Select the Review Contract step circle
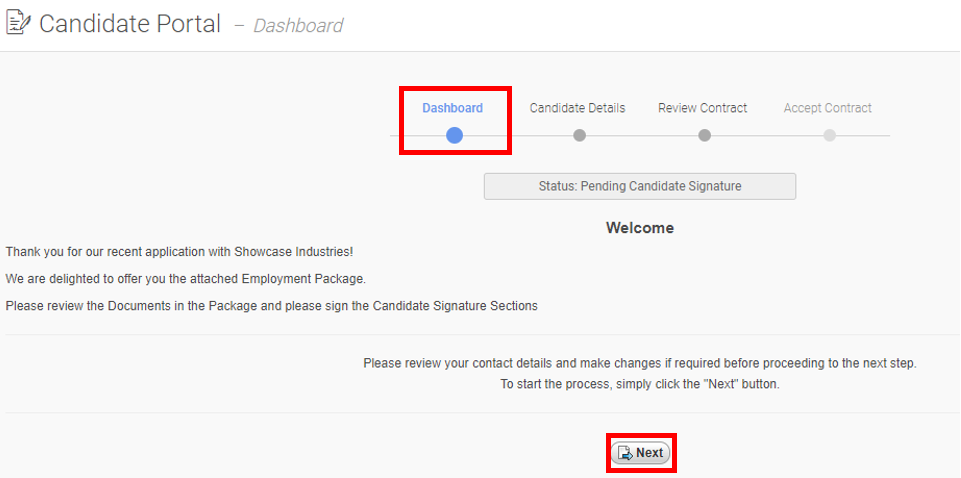The width and height of the screenshot is (961, 478). pyautogui.click(x=704, y=135)
